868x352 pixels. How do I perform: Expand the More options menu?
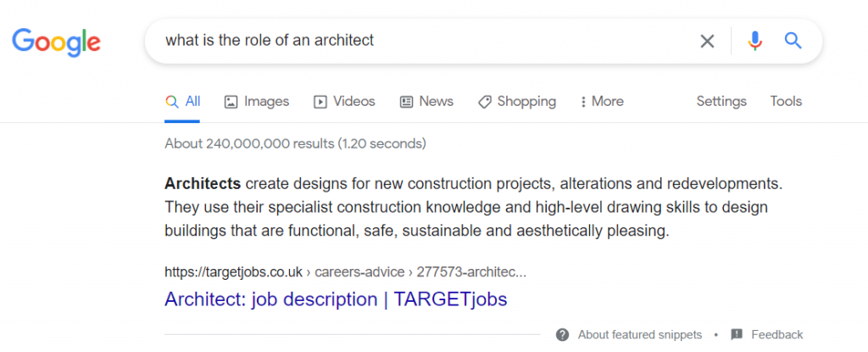pyautogui.click(x=602, y=102)
